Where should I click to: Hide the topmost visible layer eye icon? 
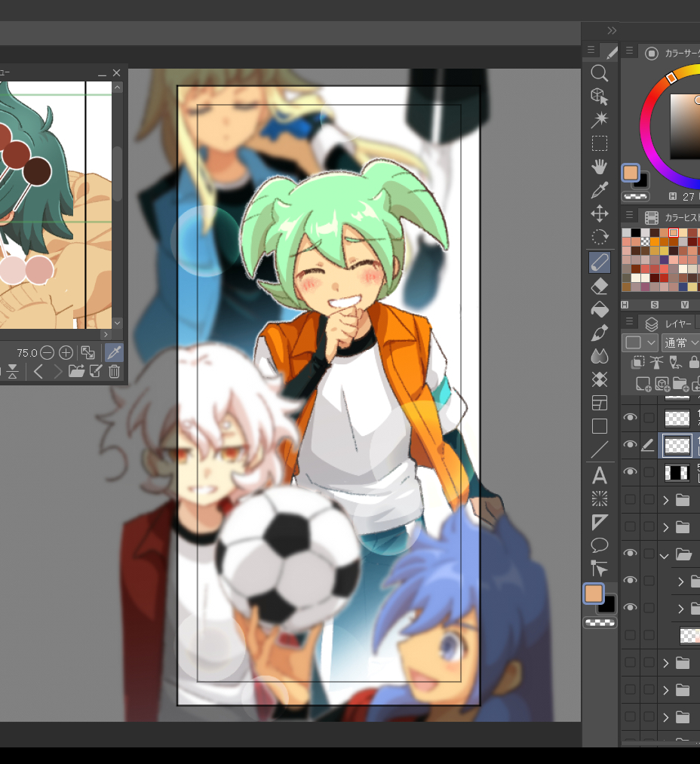pyautogui.click(x=630, y=417)
